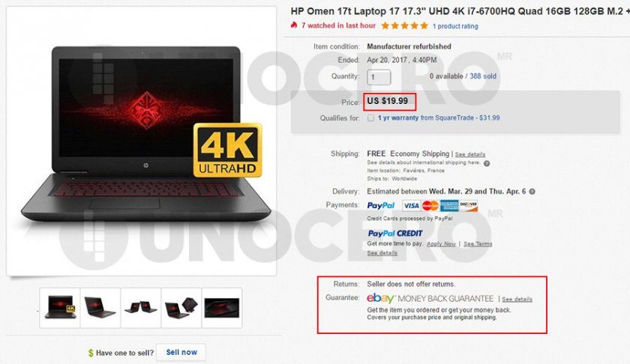The height and width of the screenshot is (364, 630).
Task: Select the last thumbnail of laptop lid
Action: (x=222, y=308)
